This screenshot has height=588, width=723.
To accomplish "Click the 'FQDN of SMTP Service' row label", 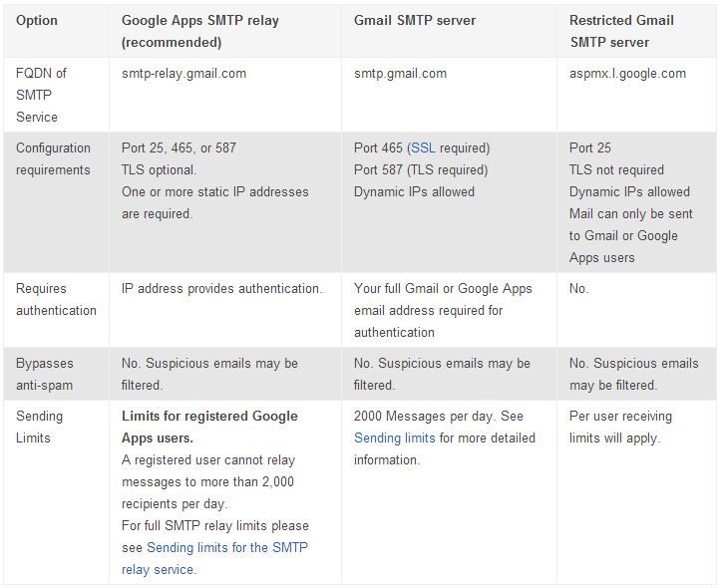I will 41,95.
